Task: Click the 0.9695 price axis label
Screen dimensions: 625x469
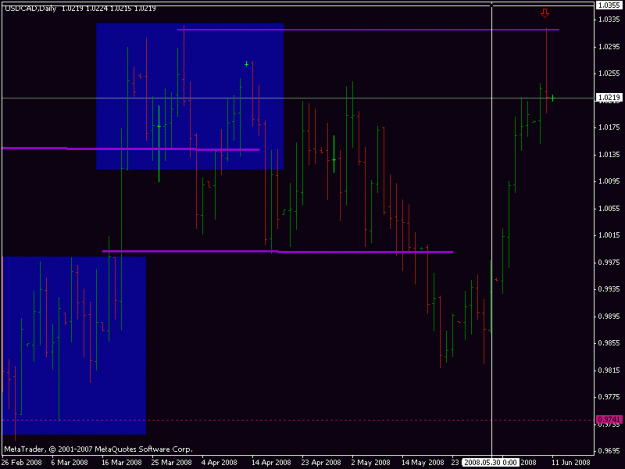Action: (x=609, y=451)
